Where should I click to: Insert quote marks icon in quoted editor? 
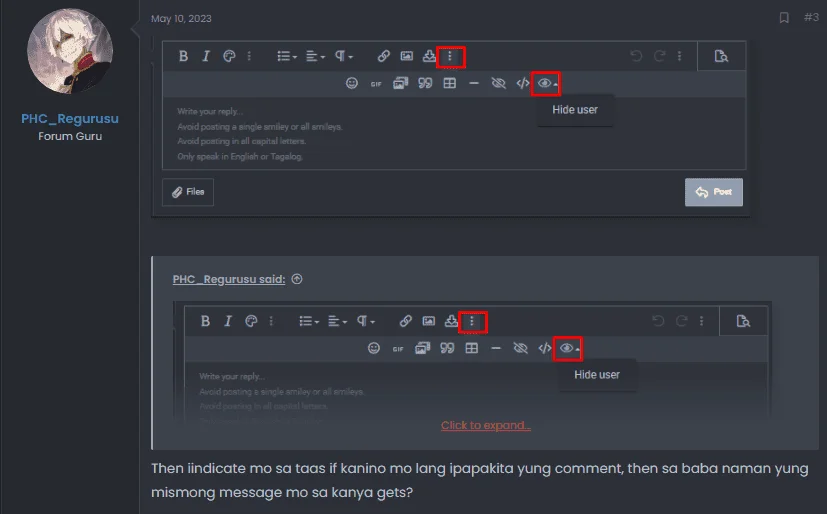(447, 348)
